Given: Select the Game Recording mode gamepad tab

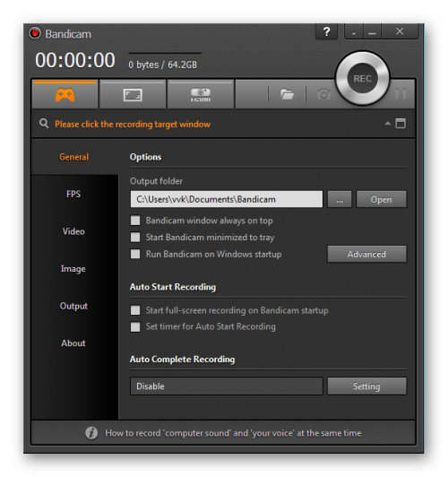Looking at the screenshot, I should coord(65,95).
